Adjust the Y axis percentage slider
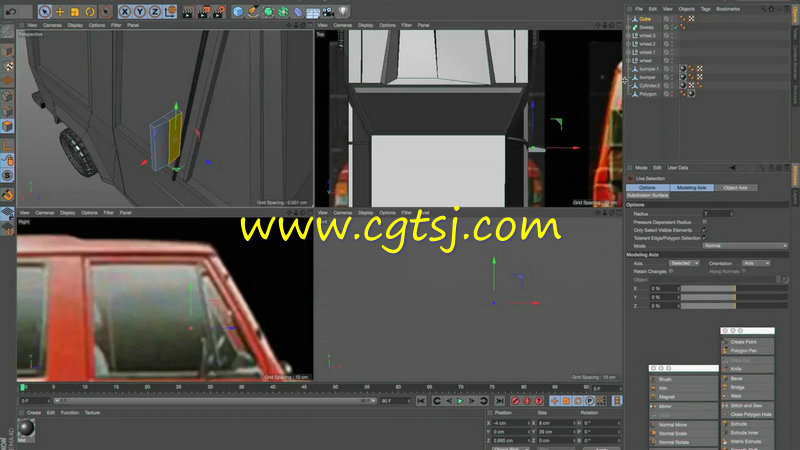 point(734,297)
